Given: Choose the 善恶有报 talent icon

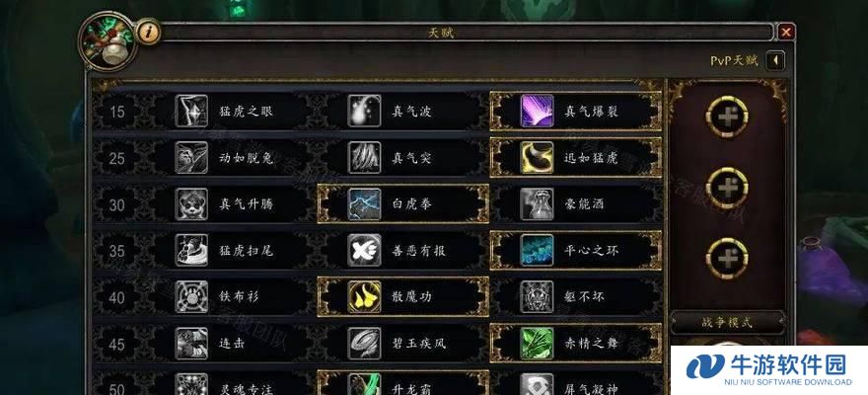Looking at the screenshot, I should point(364,251).
